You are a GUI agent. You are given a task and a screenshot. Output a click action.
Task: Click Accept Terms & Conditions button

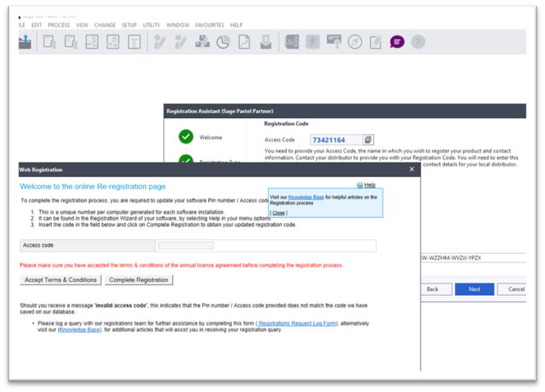[60, 280]
